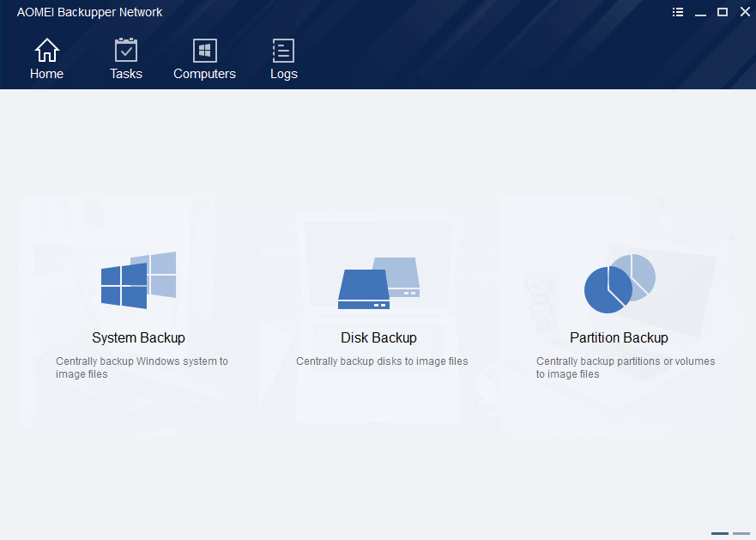The height and width of the screenshot is (540, 756).
Task: Click the Partition Backup pie chart icon
Action: [620, 283]
